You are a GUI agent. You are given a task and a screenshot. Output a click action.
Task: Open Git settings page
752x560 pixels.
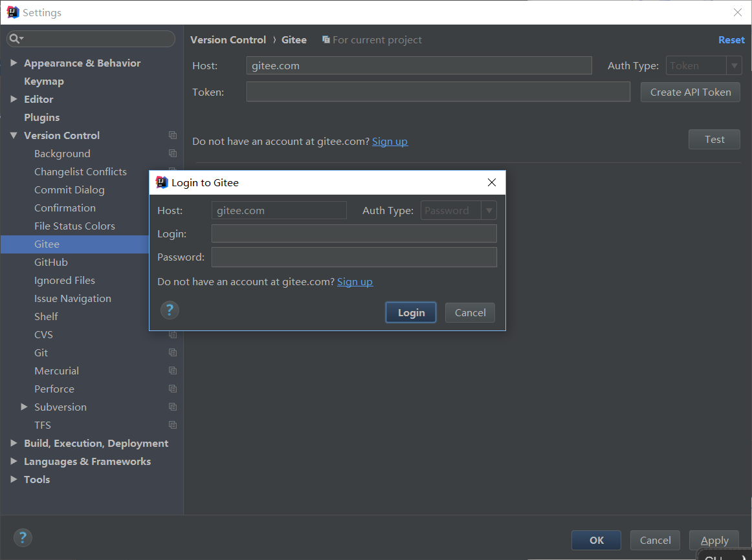(41, 353)
